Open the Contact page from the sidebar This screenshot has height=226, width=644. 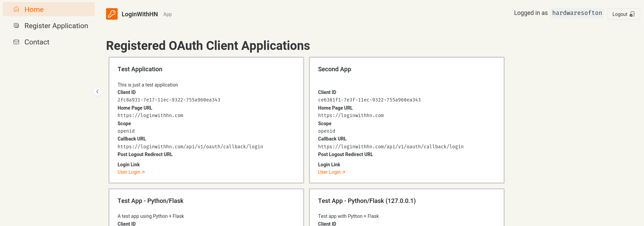[x=37, y=42]
